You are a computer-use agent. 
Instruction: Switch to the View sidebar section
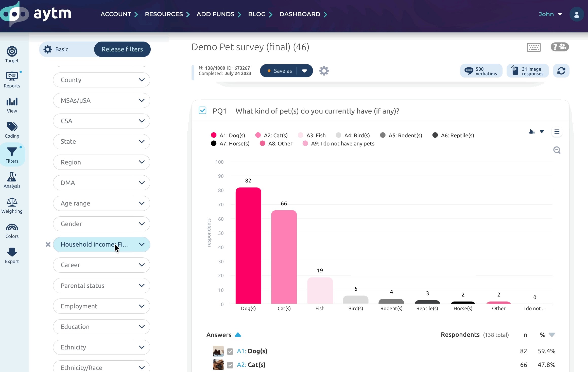pos(12,105)
